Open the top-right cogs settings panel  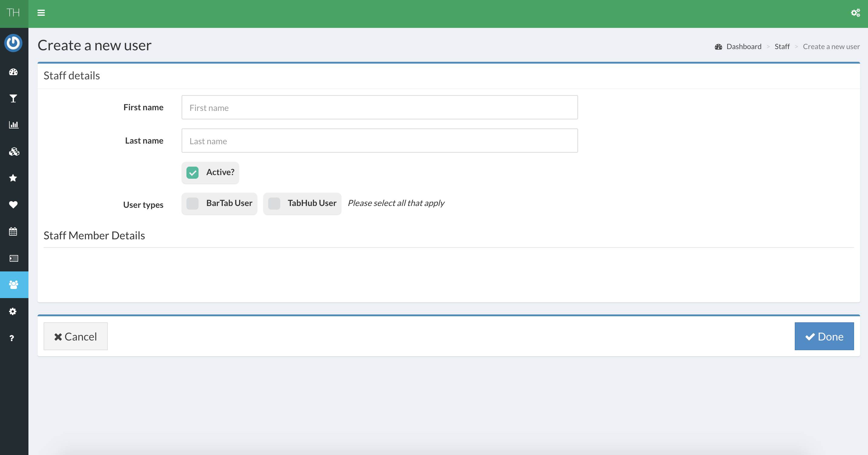tap(855, 13)
